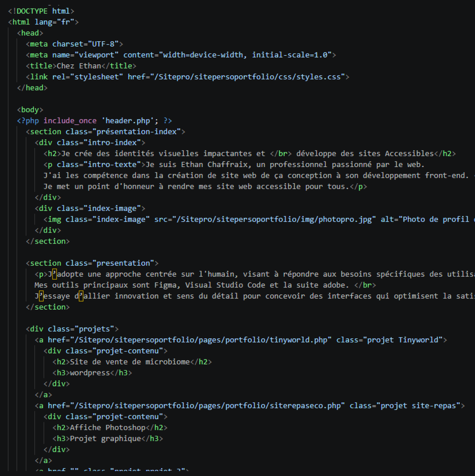
Task: Click the highlighted apostrophe in "d'allier"
Action: [x=81, y=296]
